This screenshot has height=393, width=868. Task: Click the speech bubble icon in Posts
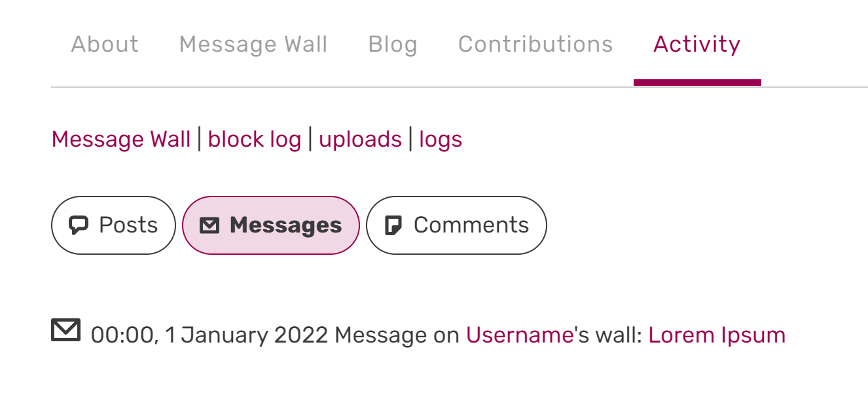[x=79, y=226]
